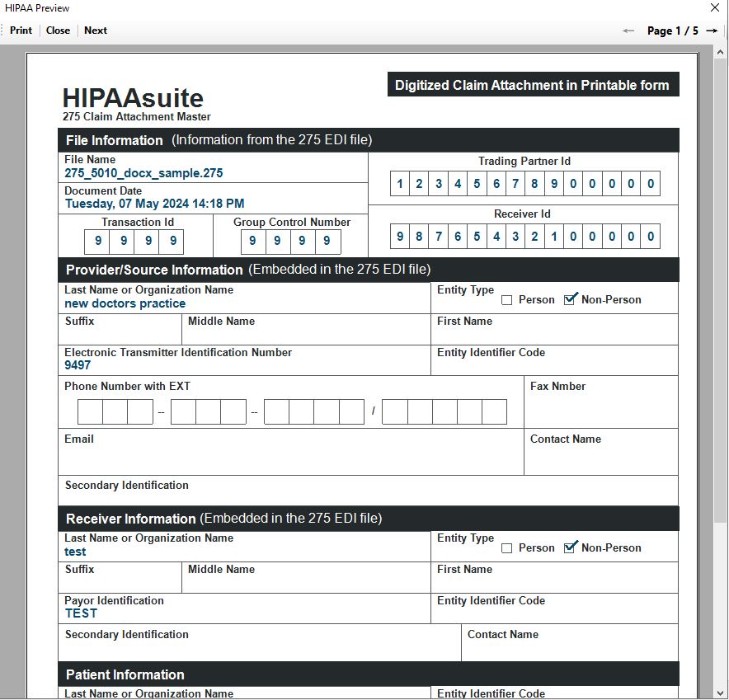729x700 pixels.
Task: Click file name 275_5010_docx_sample.275
Action: (143, 173)
